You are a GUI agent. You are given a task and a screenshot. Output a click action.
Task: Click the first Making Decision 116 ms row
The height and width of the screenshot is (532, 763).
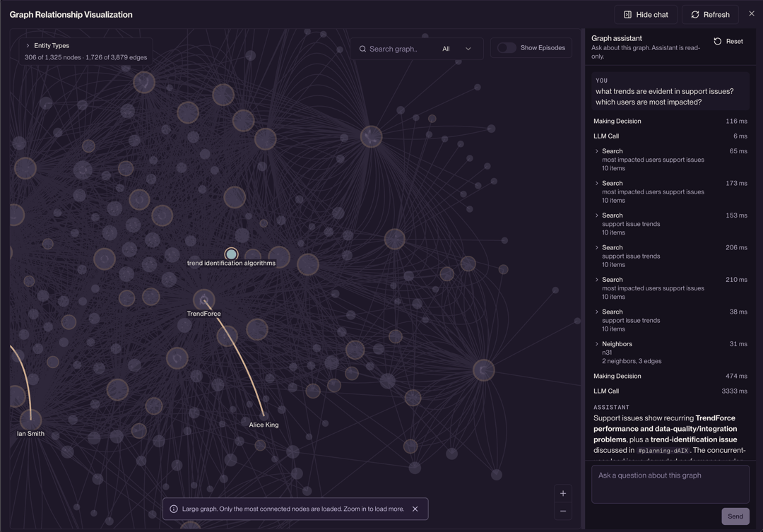coord(670,122)
